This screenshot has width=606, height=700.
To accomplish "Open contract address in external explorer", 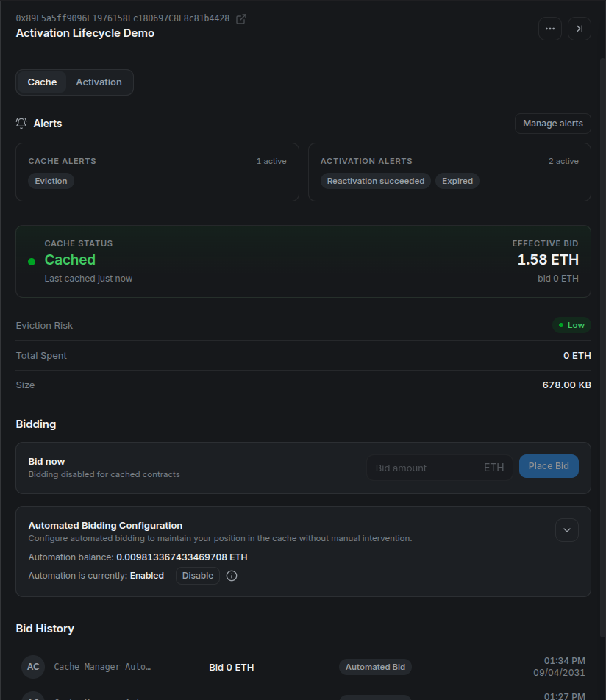I will (240, 19).
